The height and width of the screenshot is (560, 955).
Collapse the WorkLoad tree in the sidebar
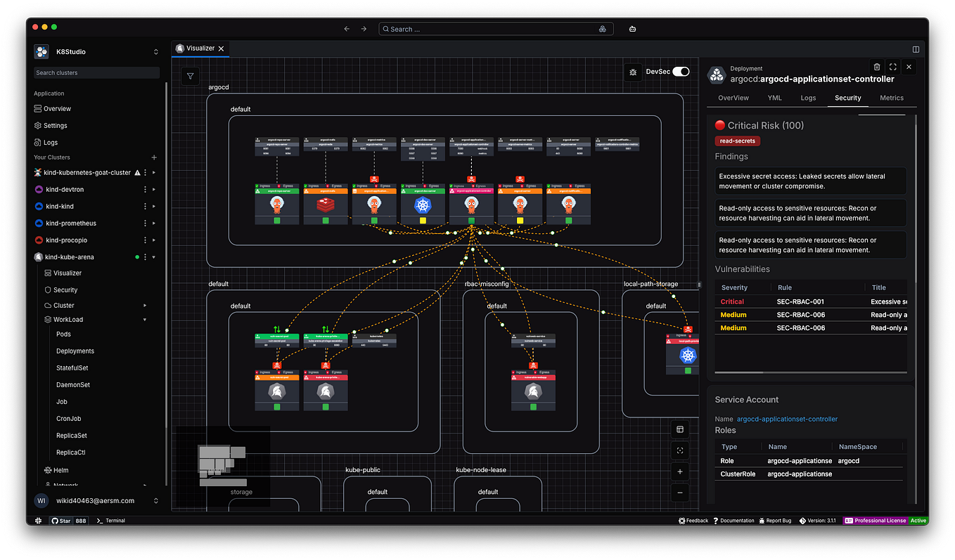coord(145,319)
